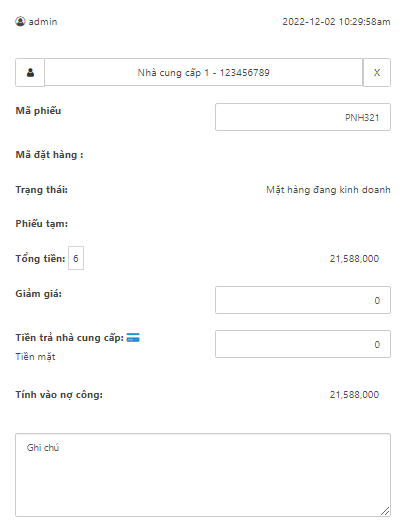Select the Nhà cung cấp 1 supplier field

[204, 73]
